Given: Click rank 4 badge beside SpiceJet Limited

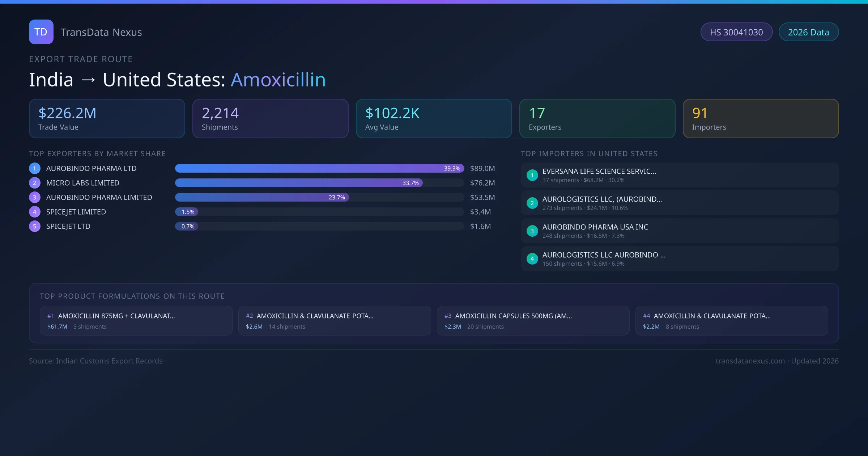Looking at the screenshot, I should (35, 212).
